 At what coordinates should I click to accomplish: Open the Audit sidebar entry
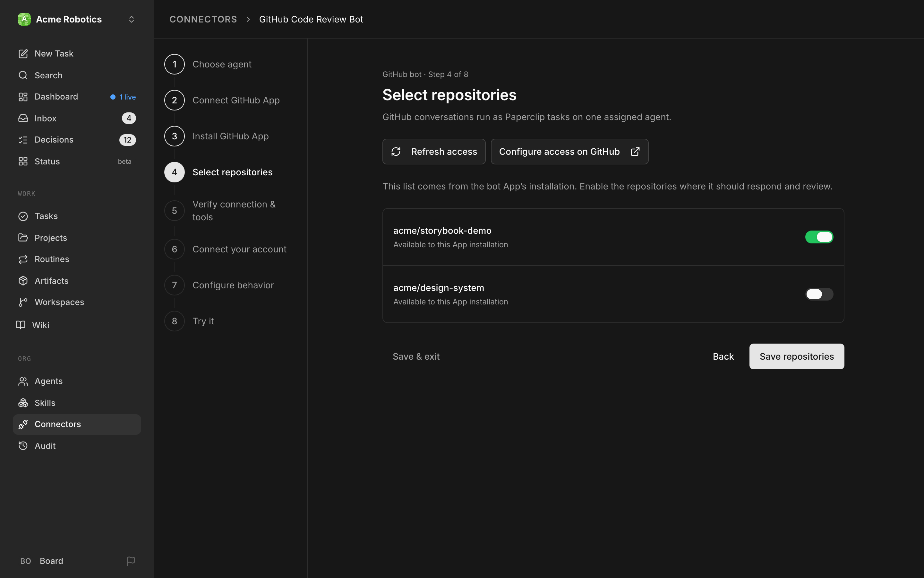click(x=77, y=446)
